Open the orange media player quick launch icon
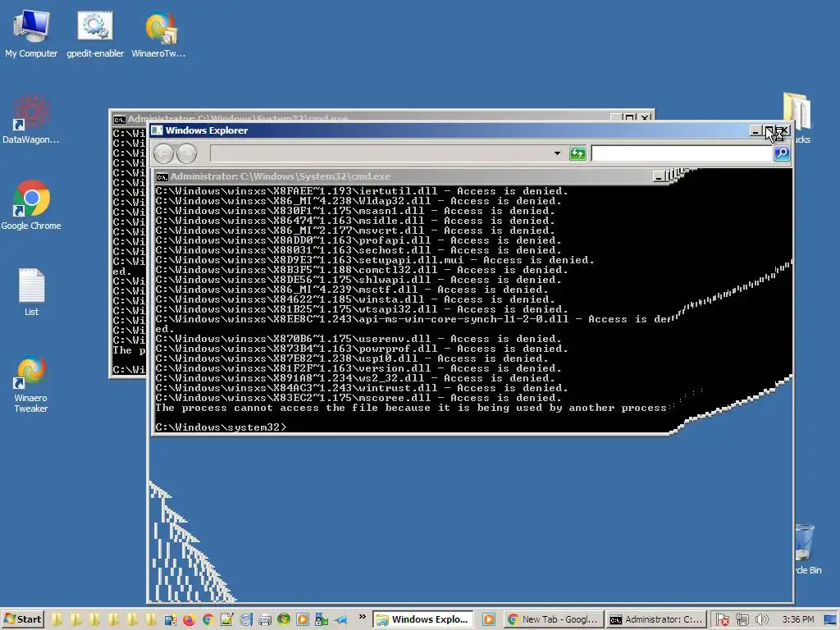 pyautogui.click(x=302, y=620)
